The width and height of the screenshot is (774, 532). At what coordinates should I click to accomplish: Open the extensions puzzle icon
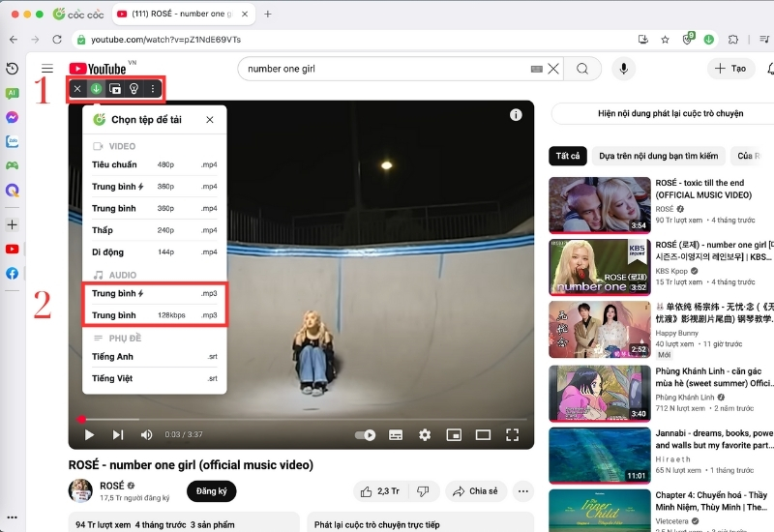tap(733, 40)
